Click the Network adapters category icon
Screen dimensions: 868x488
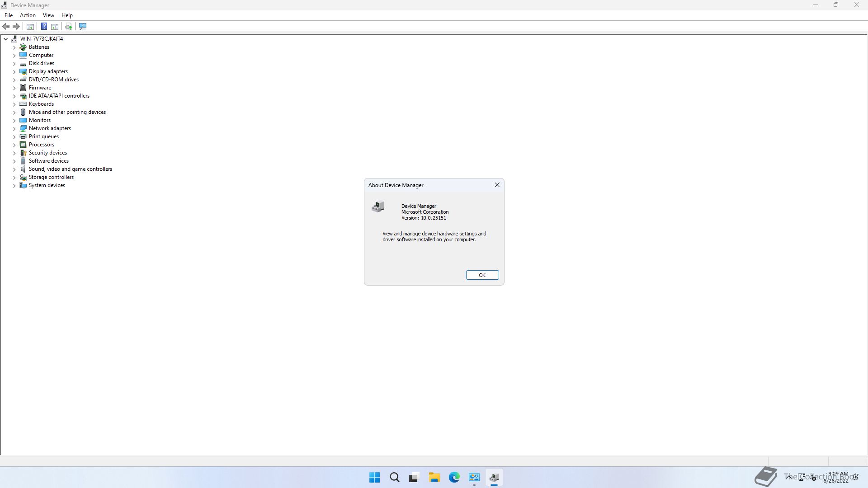point(23,128)
